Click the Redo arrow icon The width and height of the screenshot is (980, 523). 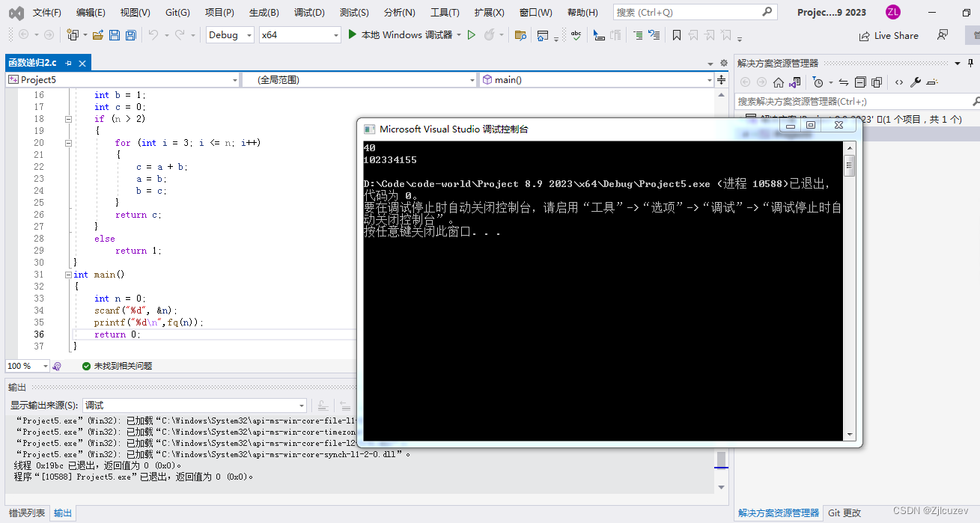pos(180,35)
